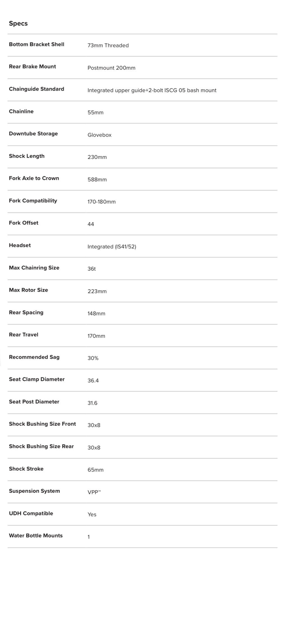Select the Downtube Storage Glovebox value
Viewport: 287px width, 644px height.
tap(99, 135)
